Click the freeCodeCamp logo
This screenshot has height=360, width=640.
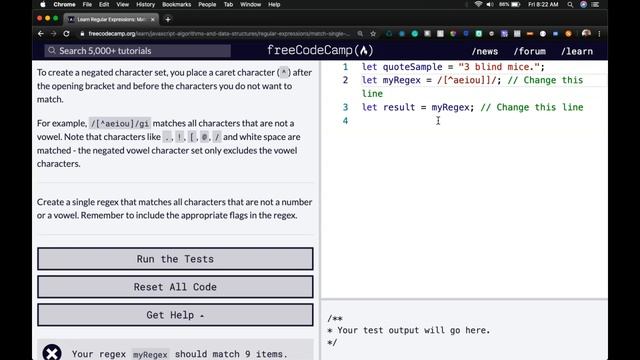coord(320,51)
